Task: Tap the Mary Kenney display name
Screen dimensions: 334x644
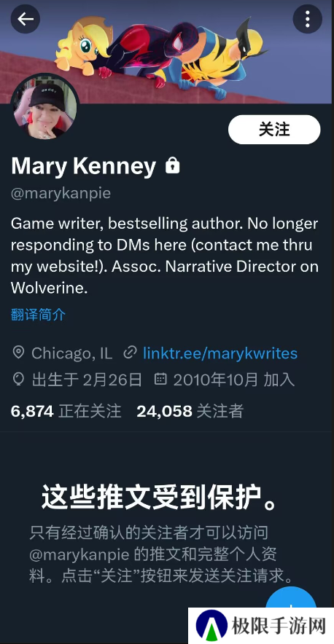Action: click(x=83, y=166)
